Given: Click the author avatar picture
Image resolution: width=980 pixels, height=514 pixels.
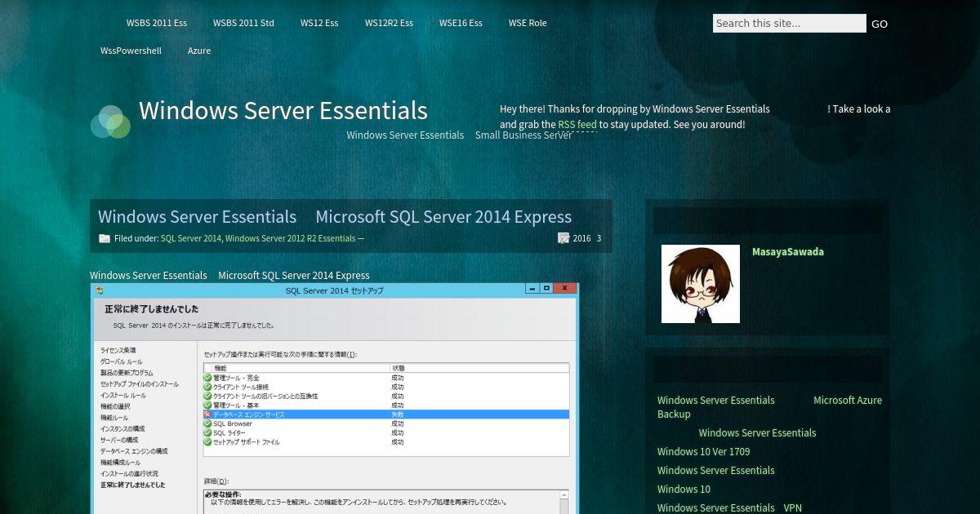Looking at the screenshot, I should 701,284.
